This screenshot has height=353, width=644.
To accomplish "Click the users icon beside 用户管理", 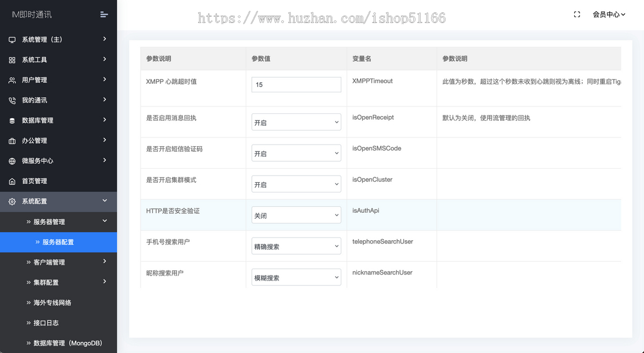I will [12, 80].
